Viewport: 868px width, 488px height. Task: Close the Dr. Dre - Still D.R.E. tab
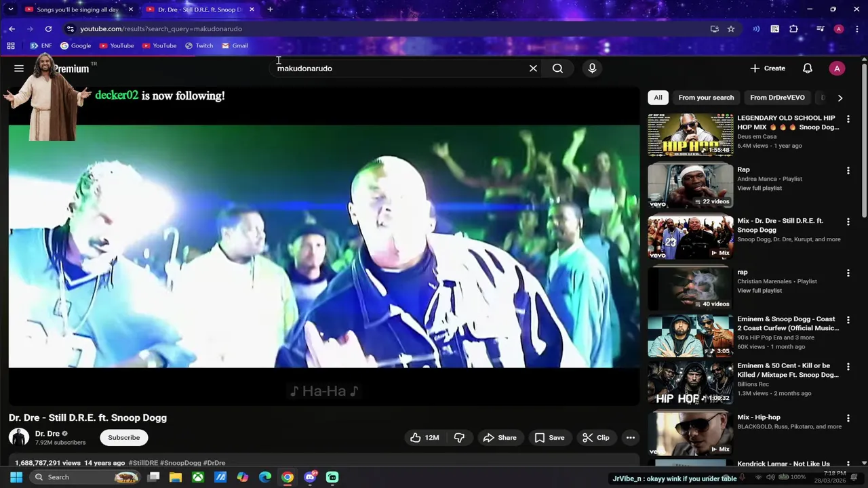[252, 9]
